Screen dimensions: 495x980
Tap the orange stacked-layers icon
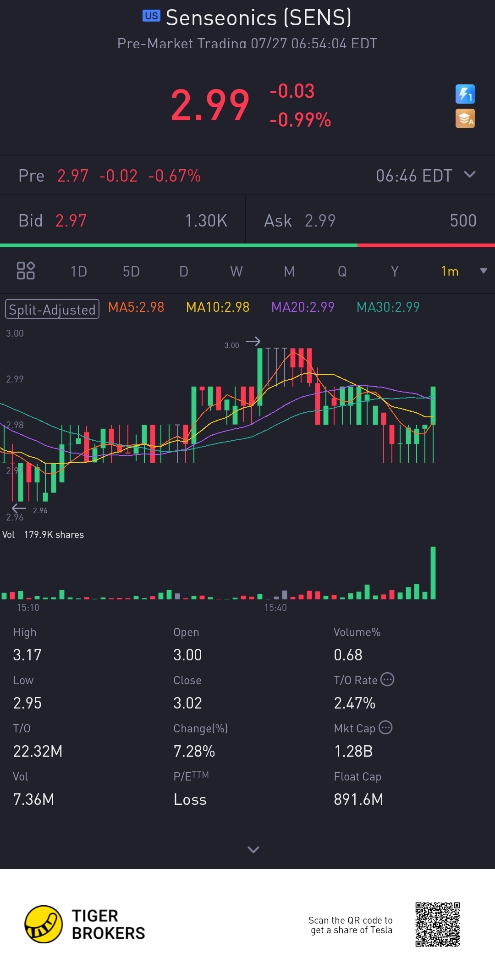pyautogui.click(x=465, y=118)
